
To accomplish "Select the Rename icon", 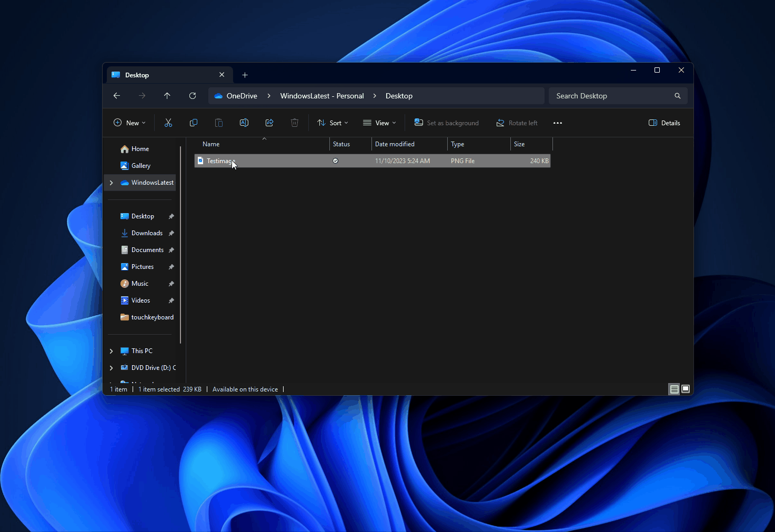I will point(244,122).
